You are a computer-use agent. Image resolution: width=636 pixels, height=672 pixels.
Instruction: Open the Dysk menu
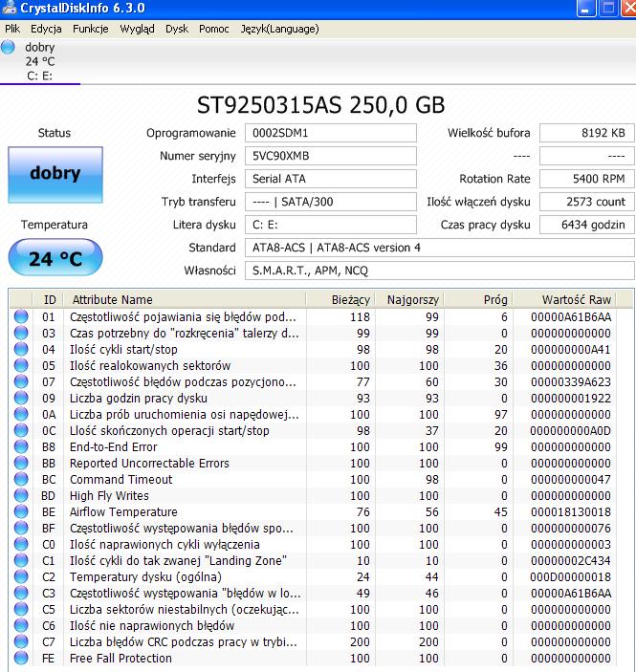point(177,29)
